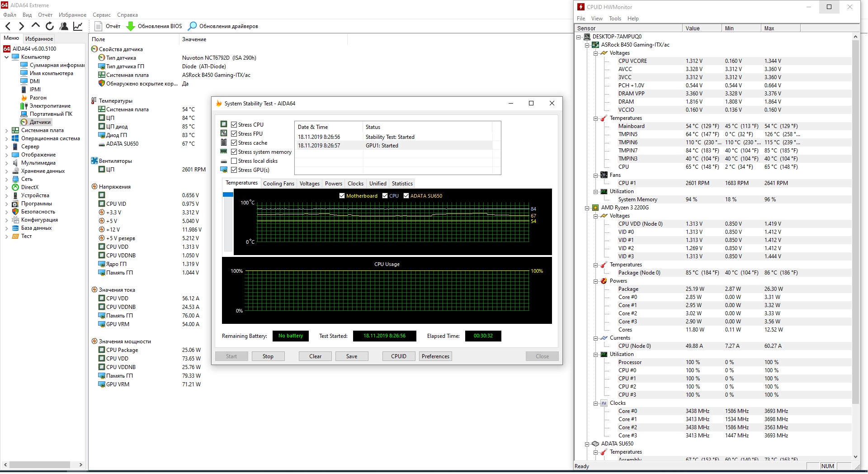This screenshot has height=474, width=868.
Task: Toggle the Stress GPU(s) checkbox
Action: click(x=234, y=170)
